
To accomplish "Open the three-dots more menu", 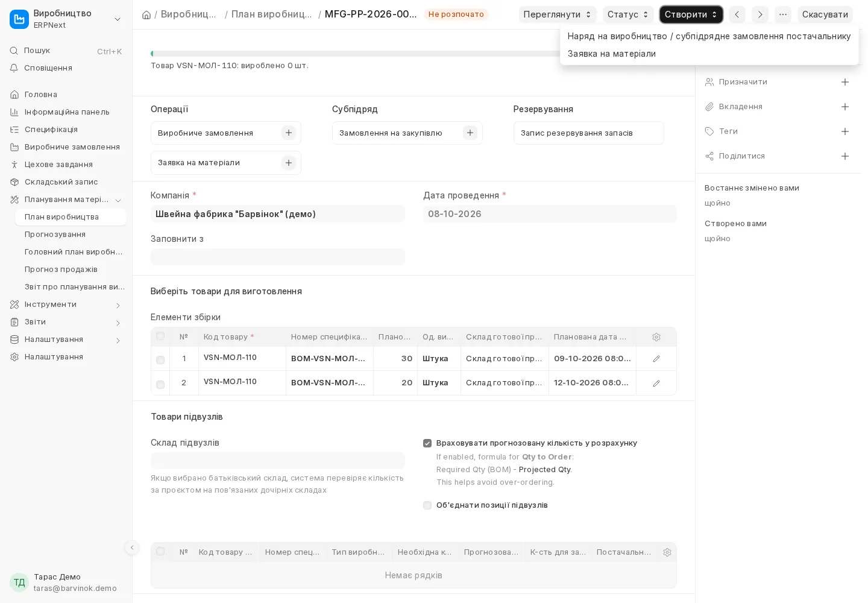I will [x=783, y=14].
